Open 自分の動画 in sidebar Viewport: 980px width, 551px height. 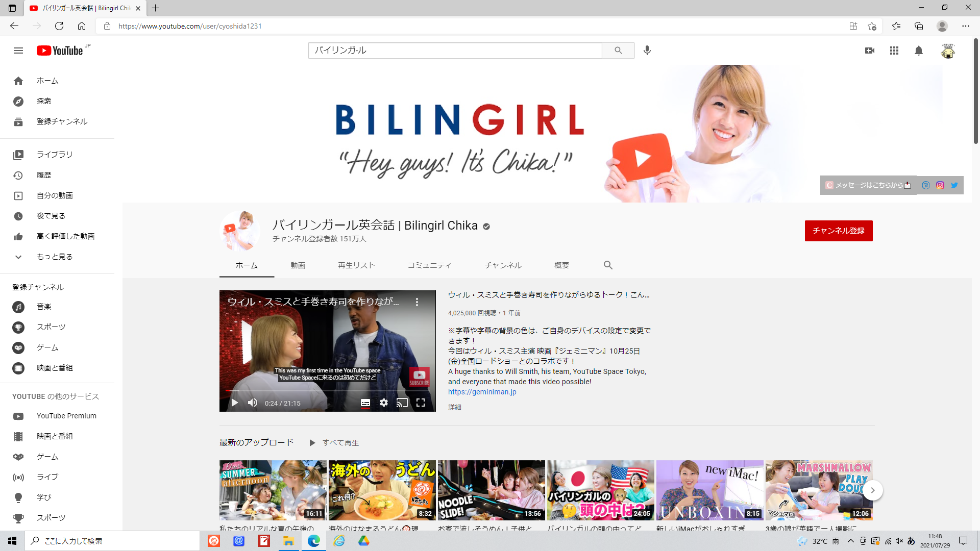[x=57, y=195]
